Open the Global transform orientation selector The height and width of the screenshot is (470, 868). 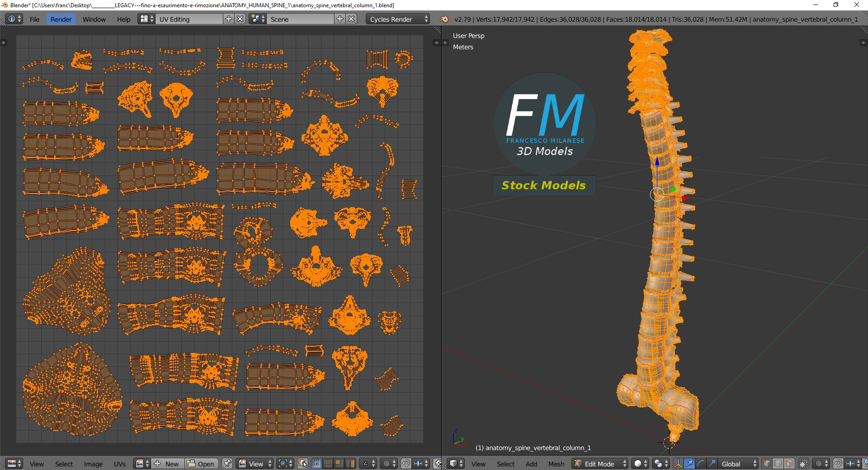coord(738,464)
